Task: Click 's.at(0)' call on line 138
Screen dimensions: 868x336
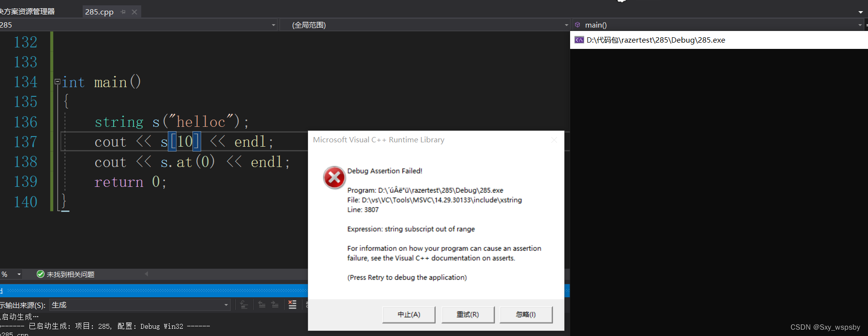Action: [188, 162]
